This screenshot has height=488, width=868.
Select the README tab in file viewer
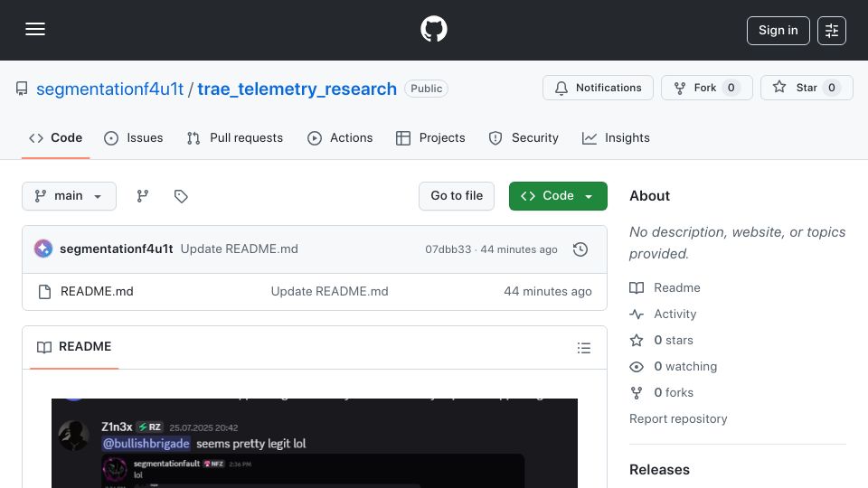(74, 347)
